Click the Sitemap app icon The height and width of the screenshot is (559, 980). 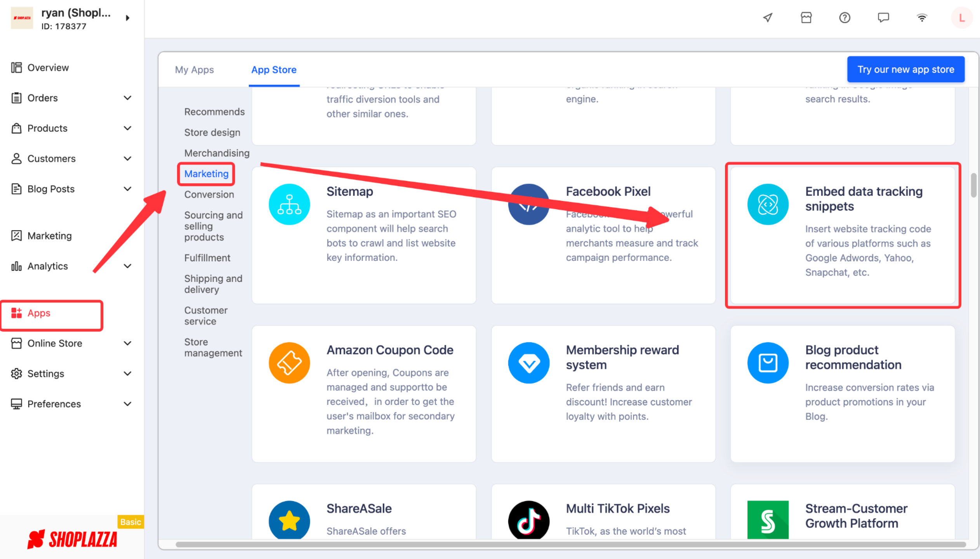[x=289, y=204]
